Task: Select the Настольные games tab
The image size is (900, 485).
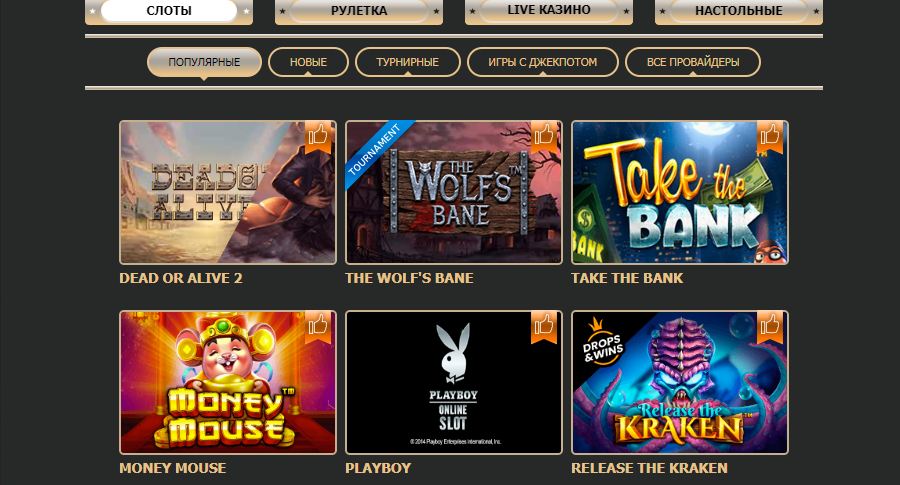Action: point(739,11)
